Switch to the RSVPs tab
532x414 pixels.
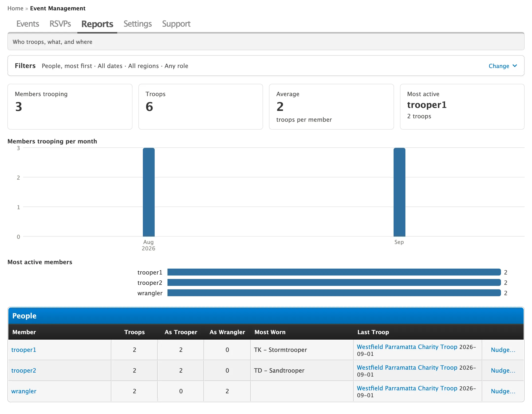(60, 24)
